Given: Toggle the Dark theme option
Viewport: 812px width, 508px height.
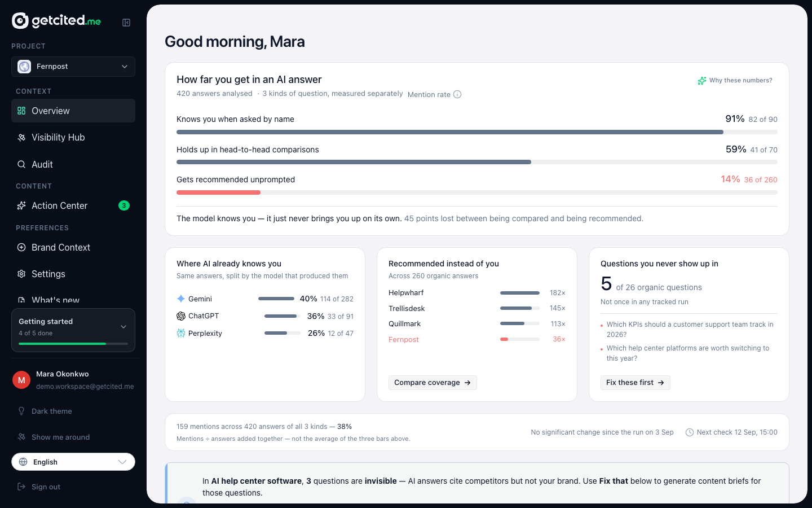Looking at the screenshot, I should pos(73,411).
